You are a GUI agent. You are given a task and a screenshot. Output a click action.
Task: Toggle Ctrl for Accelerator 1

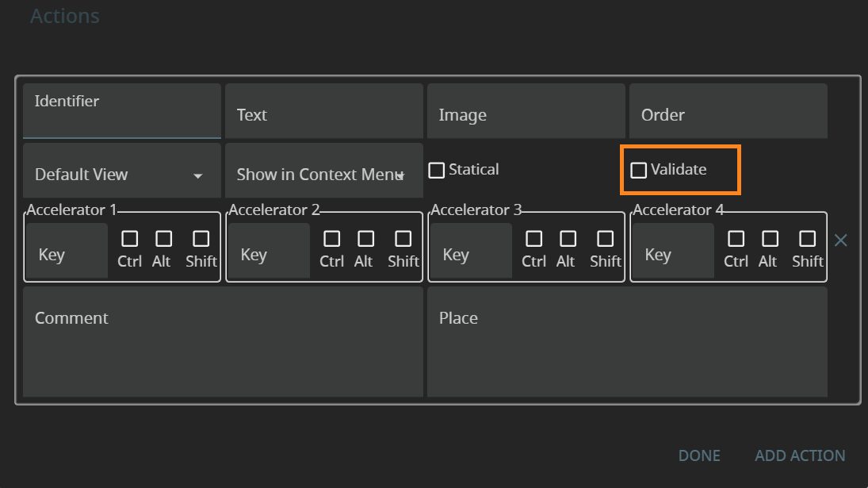tap(129, 239)
